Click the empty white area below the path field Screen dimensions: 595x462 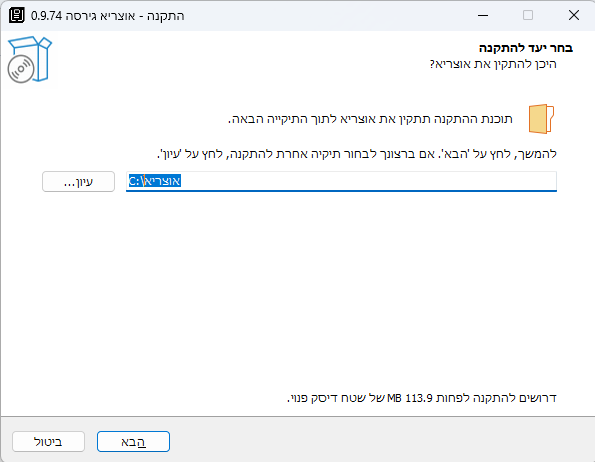coord(298,288)
